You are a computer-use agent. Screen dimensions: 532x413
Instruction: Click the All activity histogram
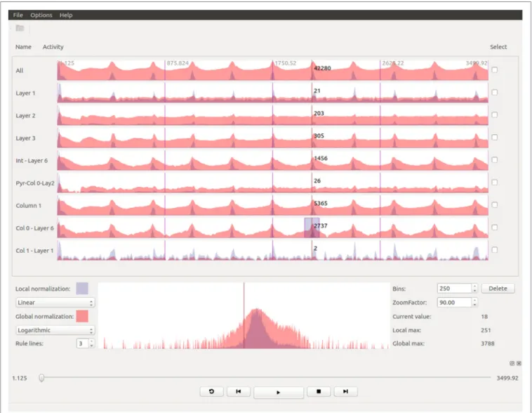tap(273, 70)
